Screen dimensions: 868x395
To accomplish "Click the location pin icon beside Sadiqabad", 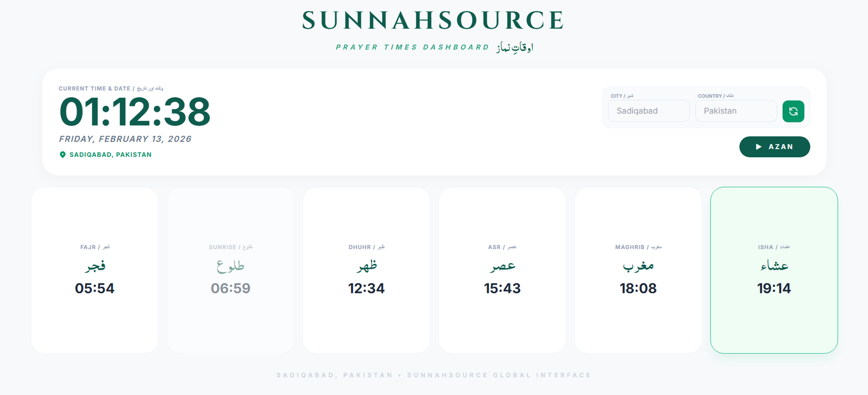I will (62, 155).
